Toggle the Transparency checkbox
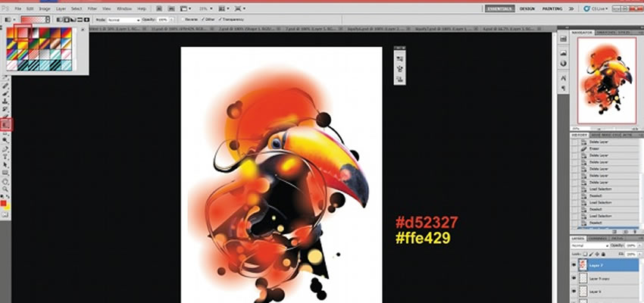This screenshot has height=303, width=644. (220, 20)
